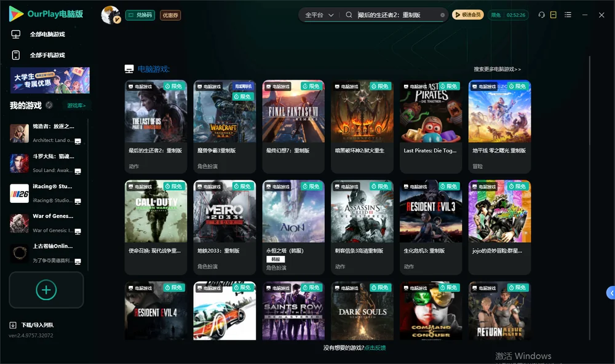This screenshot has height=364, width=615.
Task: Open the user avatar profile
Action: click(x=111, y=15)
